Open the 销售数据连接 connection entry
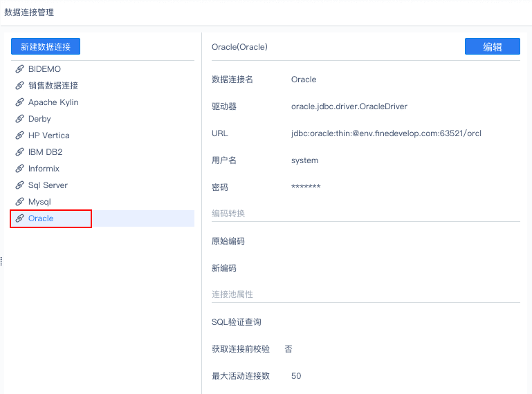532x394 pixels. (53, 86)
